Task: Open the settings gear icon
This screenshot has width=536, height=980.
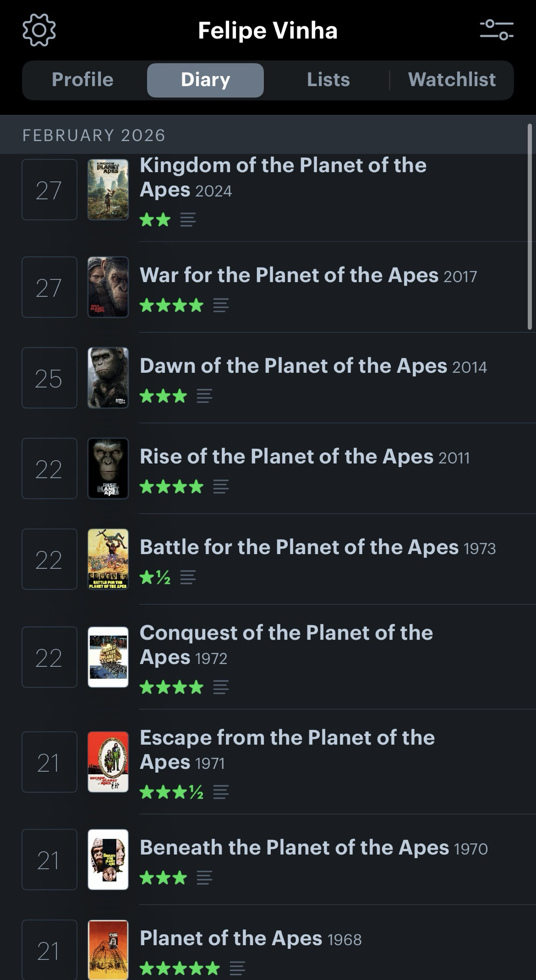Action: tap(39, 30)
